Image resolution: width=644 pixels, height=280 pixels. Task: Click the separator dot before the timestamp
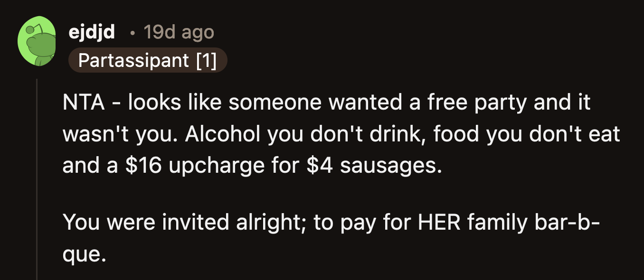pyautogui.click(x=132, y=33)
